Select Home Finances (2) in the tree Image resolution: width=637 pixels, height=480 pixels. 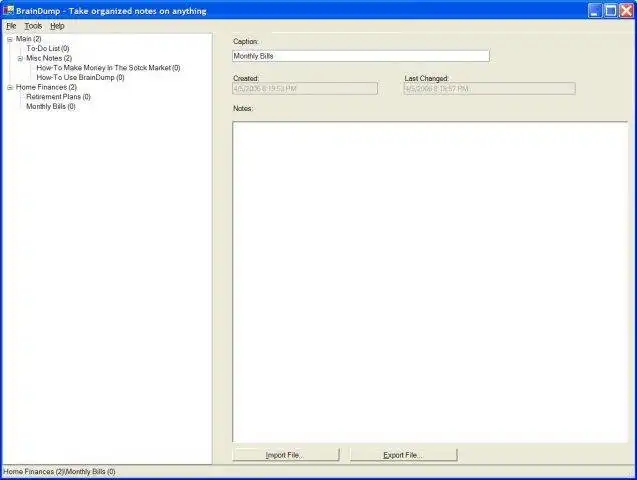pyautogui.click(x=46, y=87)
